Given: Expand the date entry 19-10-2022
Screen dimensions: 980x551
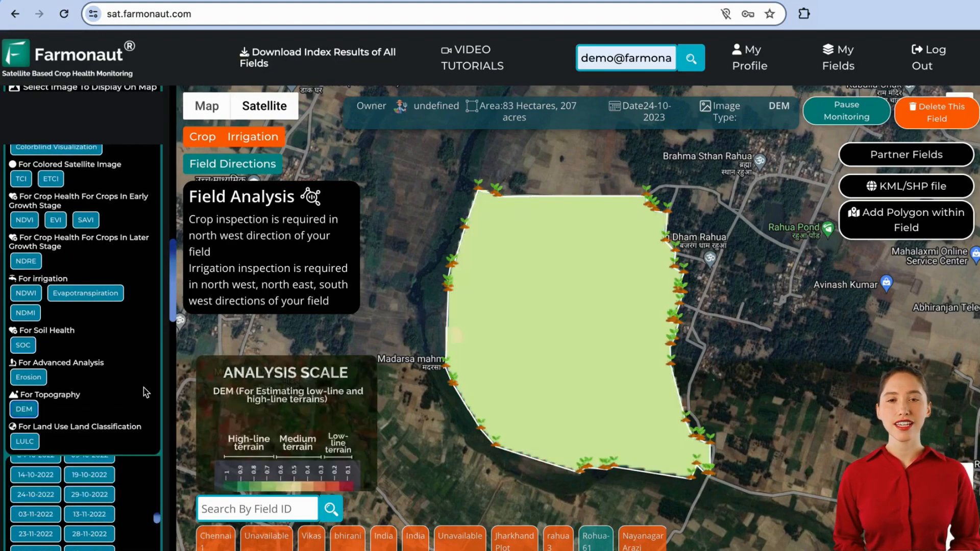Looking at the screenshot, I should click(89, 474).
